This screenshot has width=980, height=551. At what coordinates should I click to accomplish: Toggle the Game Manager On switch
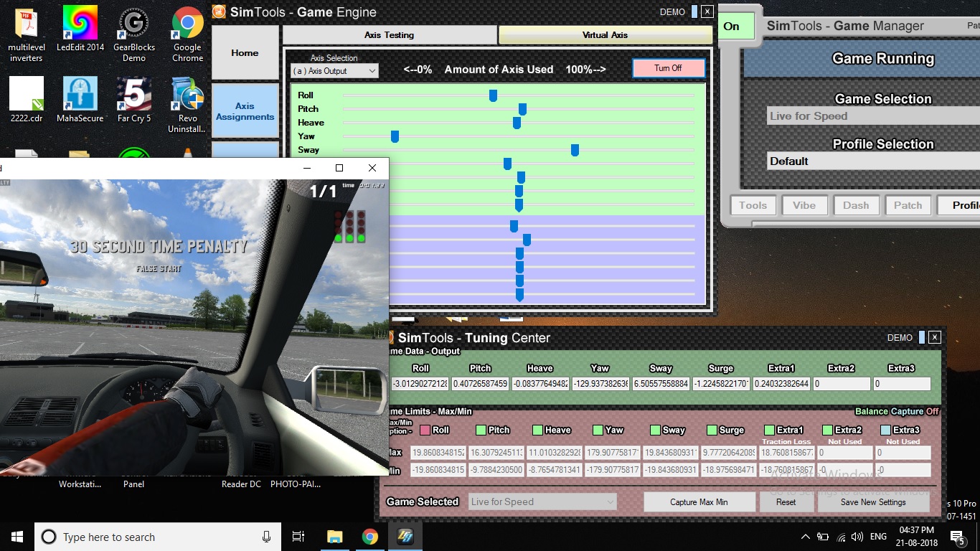[x=736, y=26]
